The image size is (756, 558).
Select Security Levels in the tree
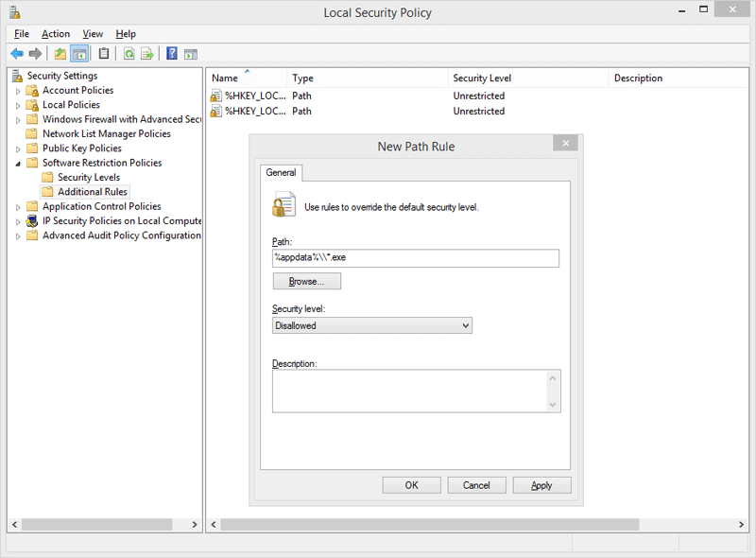88,177
